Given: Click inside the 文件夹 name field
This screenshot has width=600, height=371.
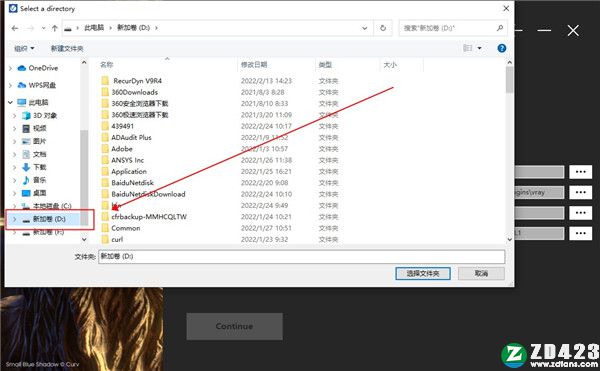Looking at the screenshot, I should 302,256.
